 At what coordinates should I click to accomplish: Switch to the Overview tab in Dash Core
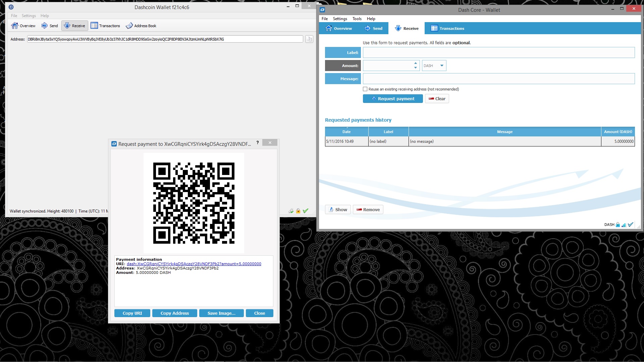click(339, 28)
